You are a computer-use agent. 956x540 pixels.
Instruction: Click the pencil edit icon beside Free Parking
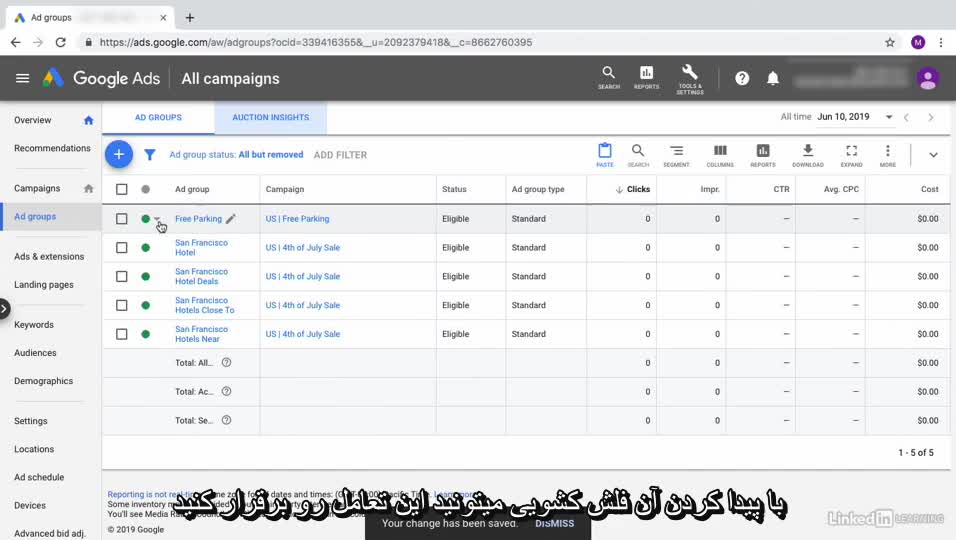pyautogui.click(x=231, y=219)
